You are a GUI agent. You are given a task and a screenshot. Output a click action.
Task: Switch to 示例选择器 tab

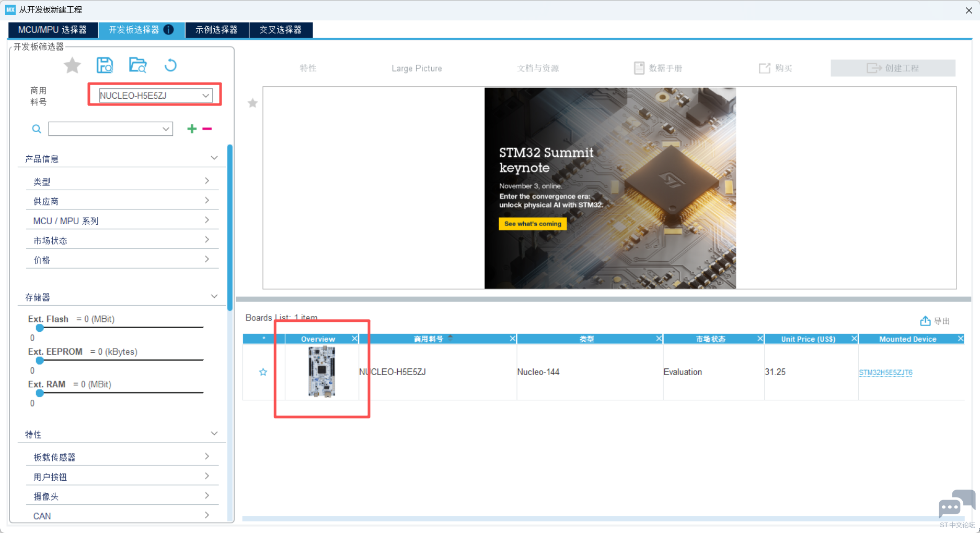pyautogui.click(x=216, y=30)
